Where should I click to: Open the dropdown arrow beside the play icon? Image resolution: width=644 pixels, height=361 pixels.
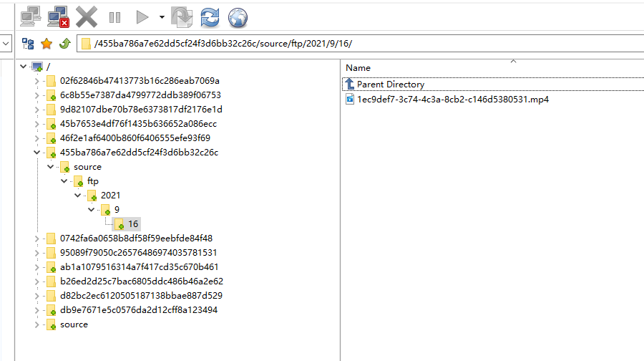(162, 17)
